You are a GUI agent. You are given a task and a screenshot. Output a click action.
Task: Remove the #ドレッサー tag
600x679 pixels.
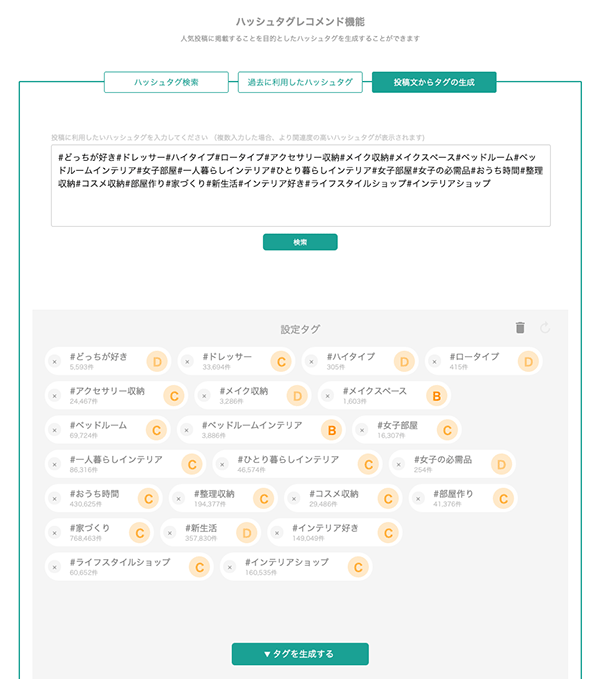(x=188, y=361)
